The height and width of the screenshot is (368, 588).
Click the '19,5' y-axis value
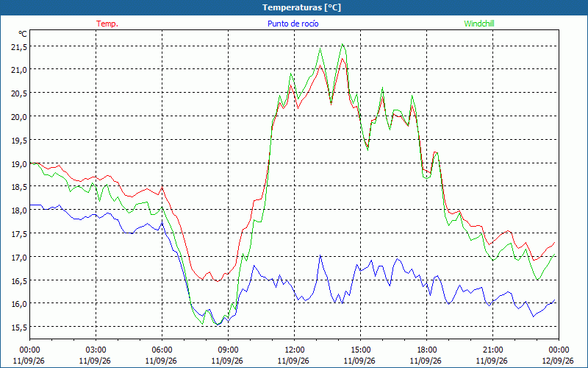[x=19, y=141]
